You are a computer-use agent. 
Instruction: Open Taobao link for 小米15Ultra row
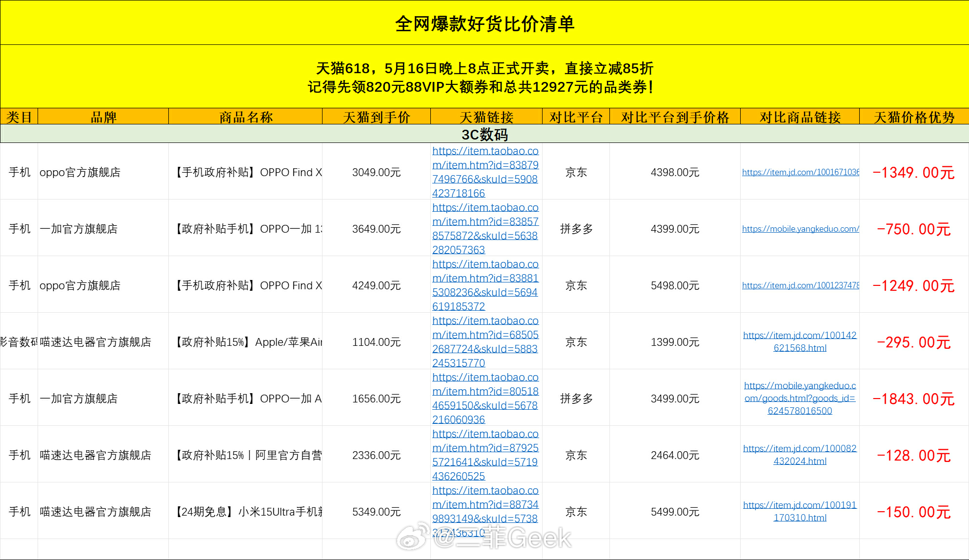click(x=485, y=511)
